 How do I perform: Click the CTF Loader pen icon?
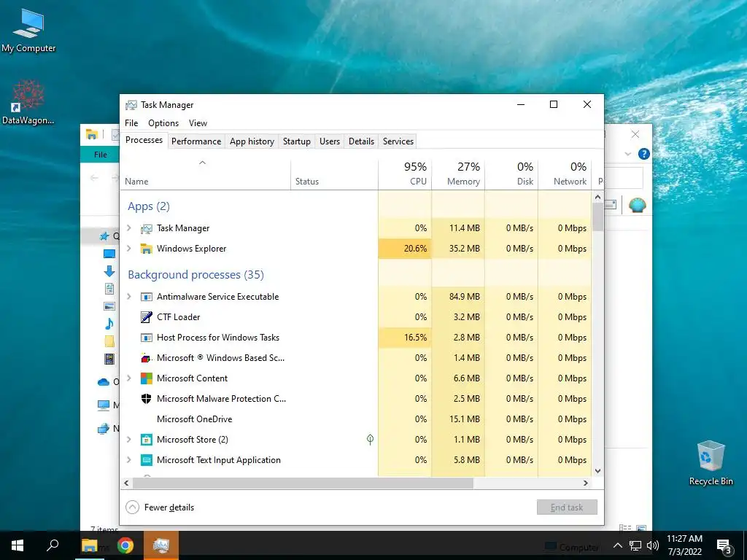[x=146, y=317]
